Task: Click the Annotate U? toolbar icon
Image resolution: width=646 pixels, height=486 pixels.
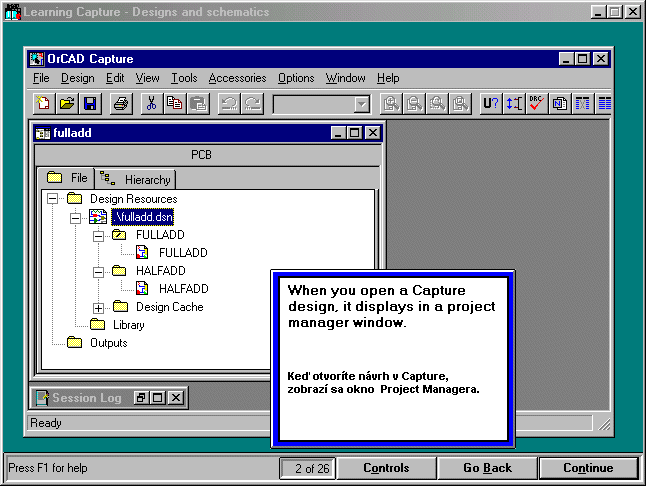Action: [x=491, y=103]
